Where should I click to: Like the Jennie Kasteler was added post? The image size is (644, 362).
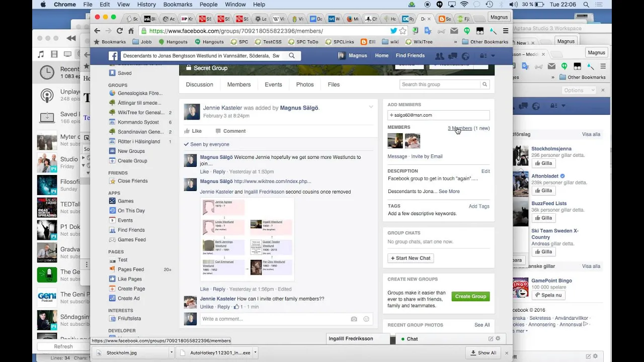point(193,131)
